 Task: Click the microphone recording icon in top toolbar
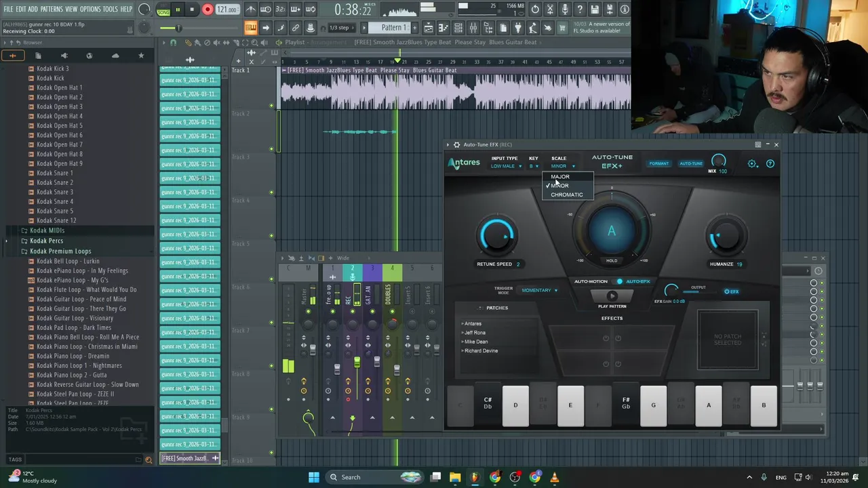(x=565, y=9)
